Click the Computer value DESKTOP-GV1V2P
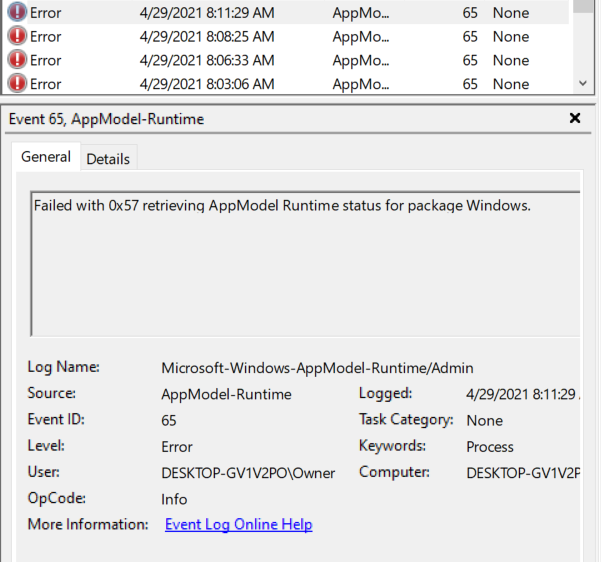601x562 pixels. click(x=523, y=473)
